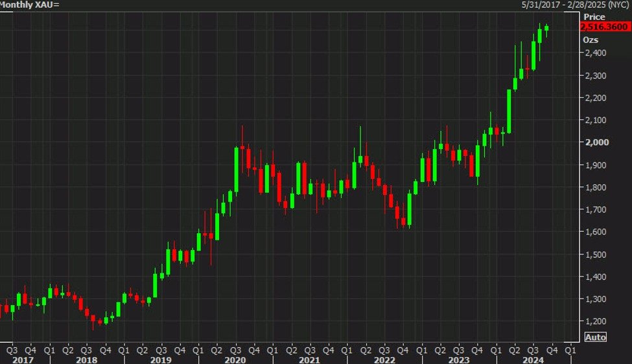The height and width of the screenshot is (364, 632).
Task: Select the 2022 year marker
Action: click(x=384, y=359)
